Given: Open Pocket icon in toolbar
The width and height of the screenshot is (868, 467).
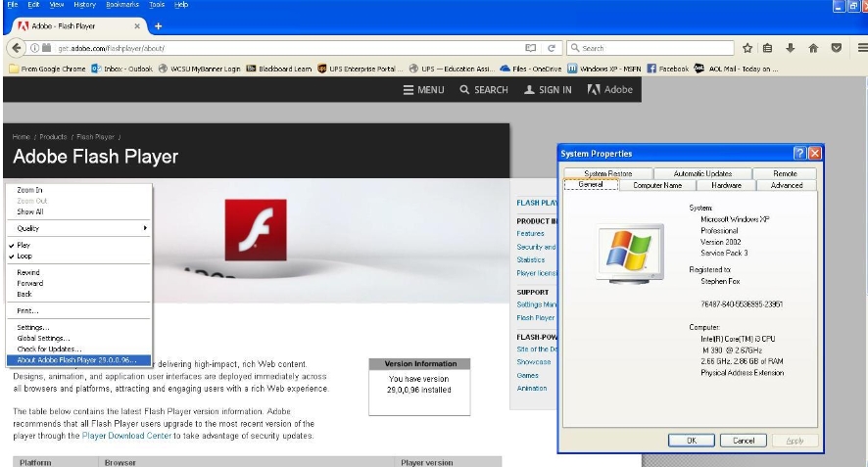Looking at the screenshot, I should pos(837,48).
